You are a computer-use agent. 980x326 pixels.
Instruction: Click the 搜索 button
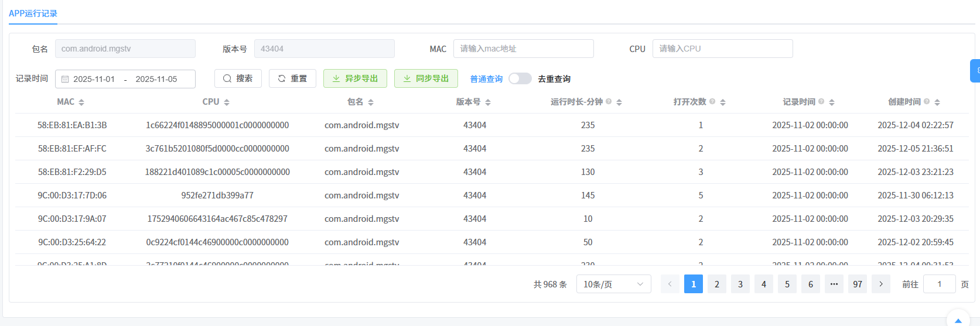(238, 78)
